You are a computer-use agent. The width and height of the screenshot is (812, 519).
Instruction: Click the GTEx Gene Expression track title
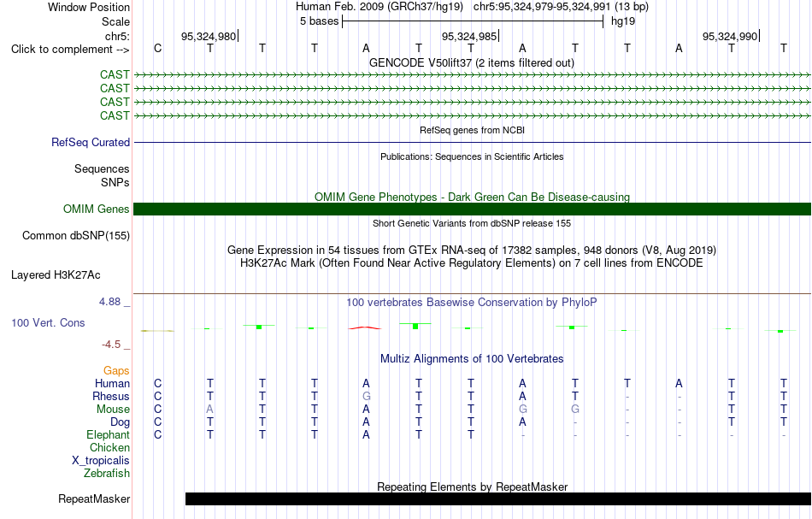[472, 251]
